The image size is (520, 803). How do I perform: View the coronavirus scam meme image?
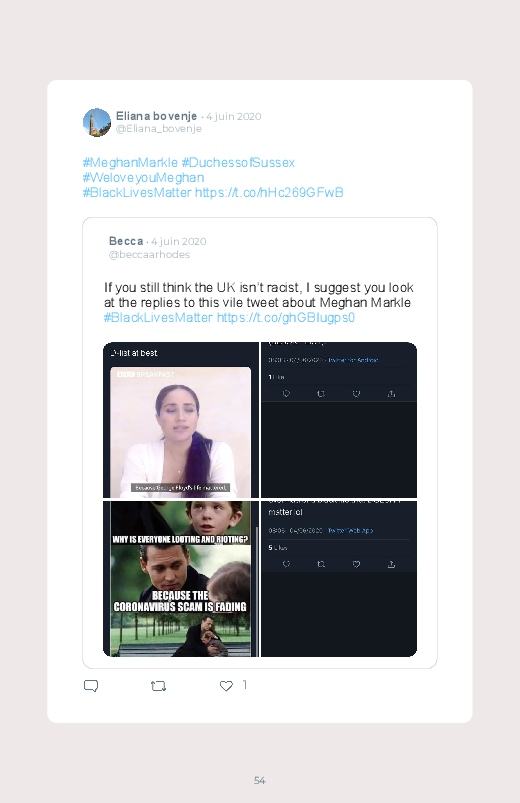[x=181, y=579]
